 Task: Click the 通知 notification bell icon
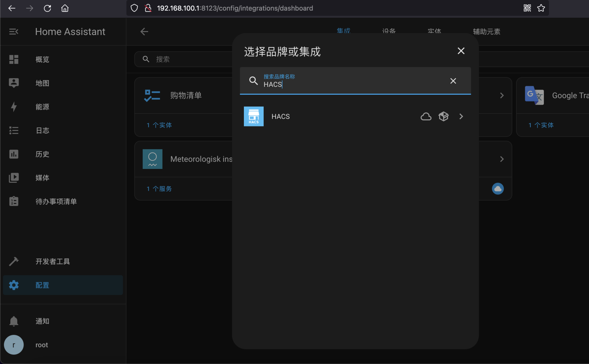click(x=14, y=321)
